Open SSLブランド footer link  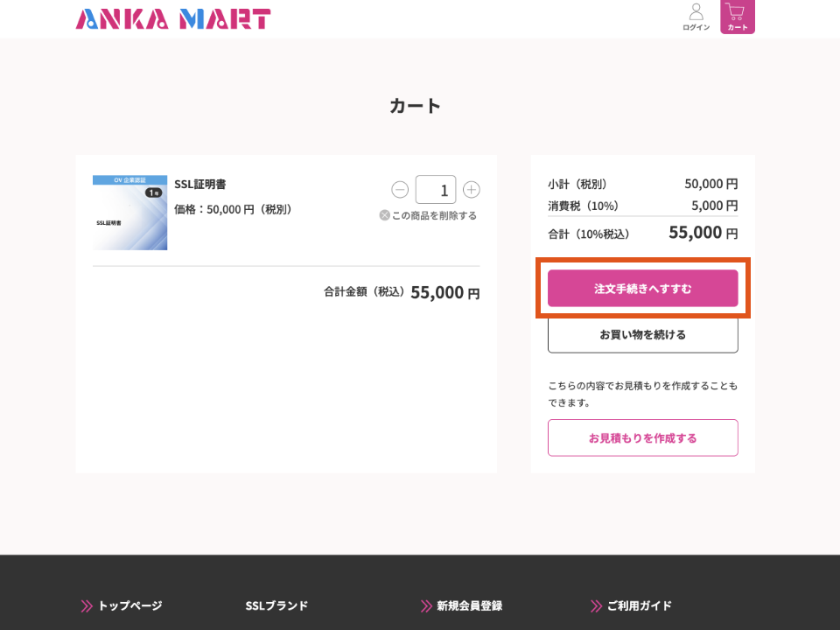coord(276,605)
